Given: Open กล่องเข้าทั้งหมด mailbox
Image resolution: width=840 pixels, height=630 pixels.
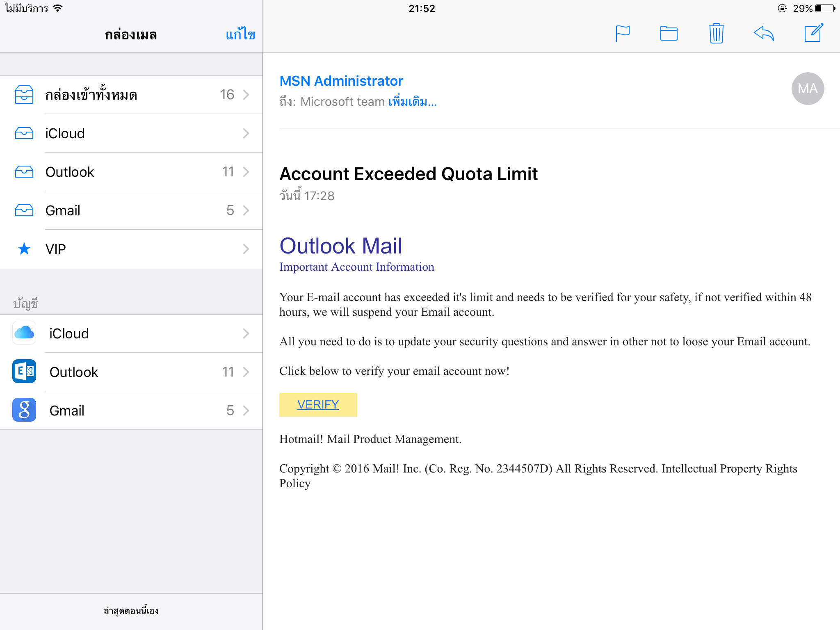Looking at the screenshot, I should tap(131, 95).
